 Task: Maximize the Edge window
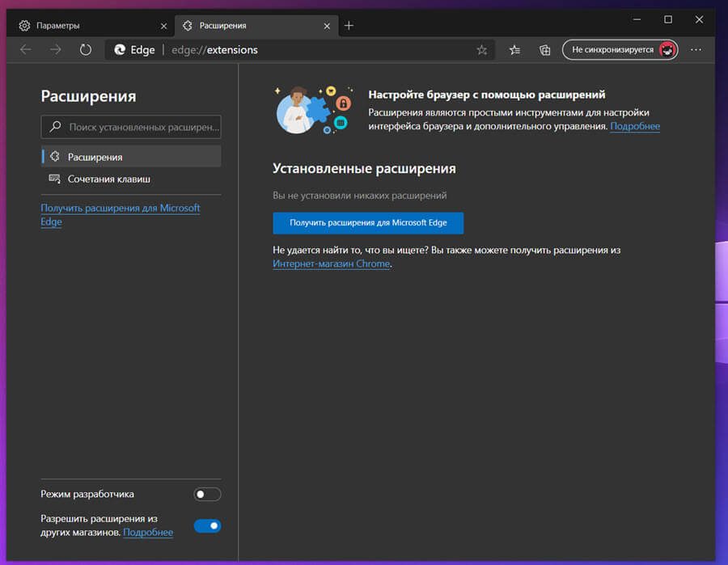click(667, 19)
